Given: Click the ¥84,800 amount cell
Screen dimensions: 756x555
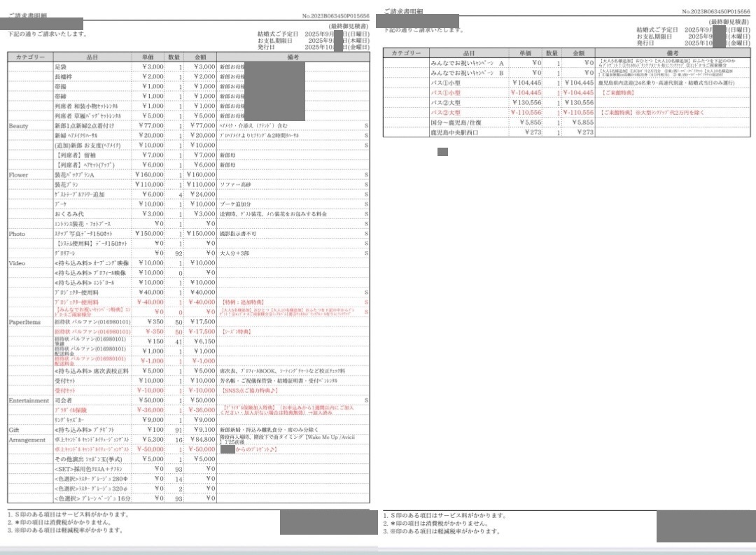Looking at the screenshot, I should click(200, 440).
